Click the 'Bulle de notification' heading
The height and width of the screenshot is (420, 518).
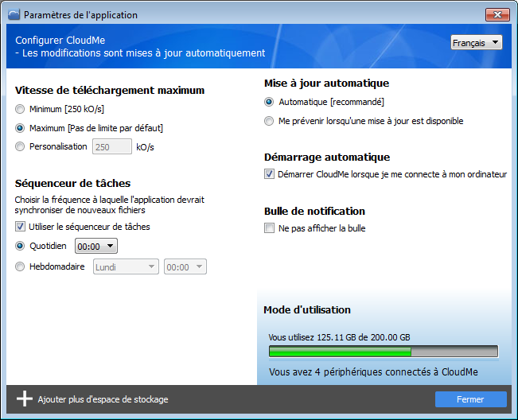[314, 212]
